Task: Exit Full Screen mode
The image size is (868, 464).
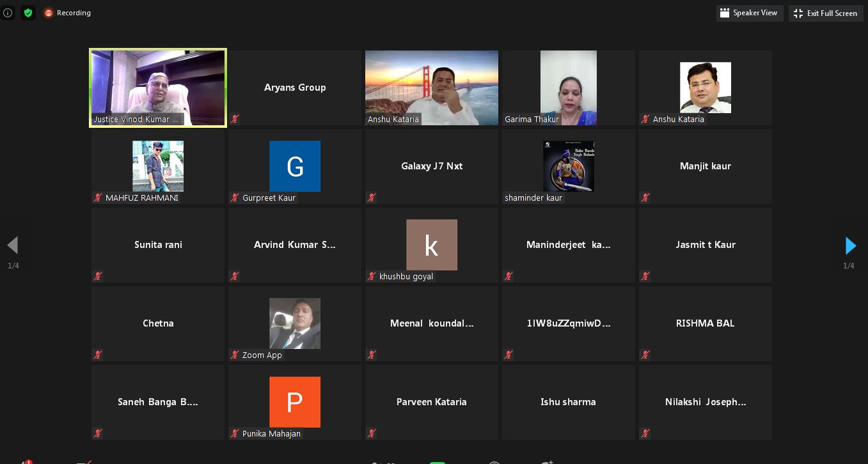Action: click(826, 13)
